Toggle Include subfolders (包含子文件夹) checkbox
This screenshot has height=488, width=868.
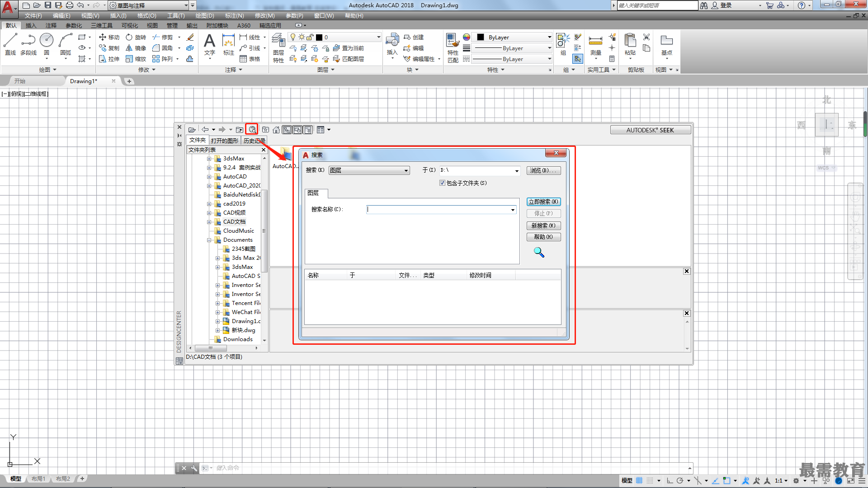click(x=442, y=183)
